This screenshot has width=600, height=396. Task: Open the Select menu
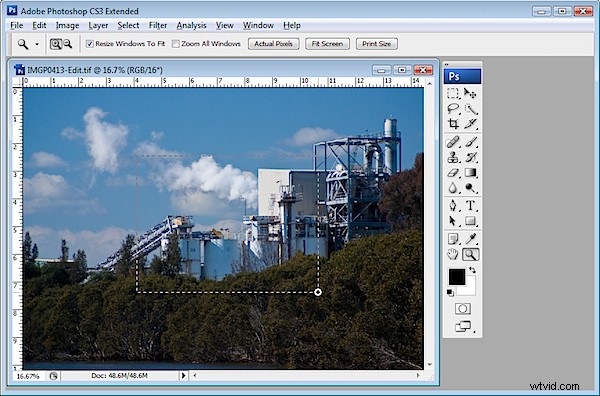click(x=128, y=26)
